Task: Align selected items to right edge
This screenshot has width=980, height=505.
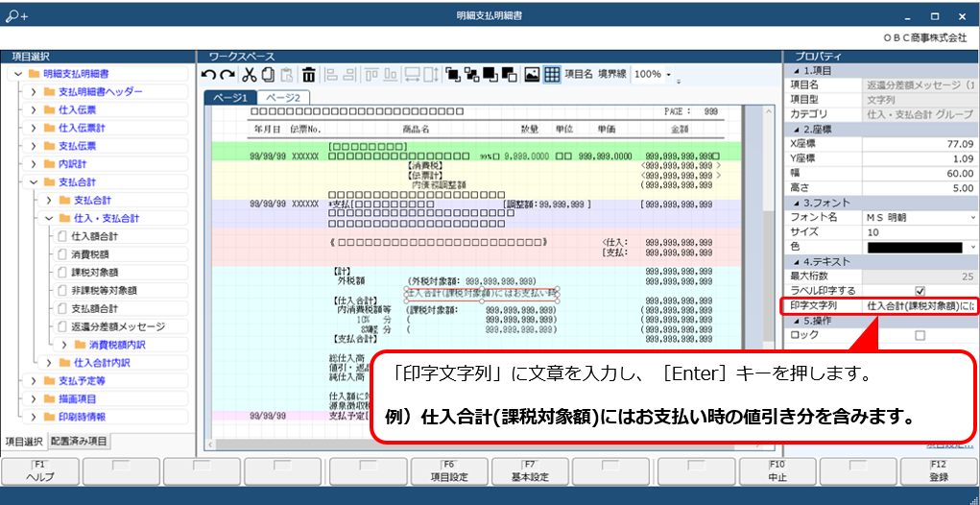Action: point(350,75)
